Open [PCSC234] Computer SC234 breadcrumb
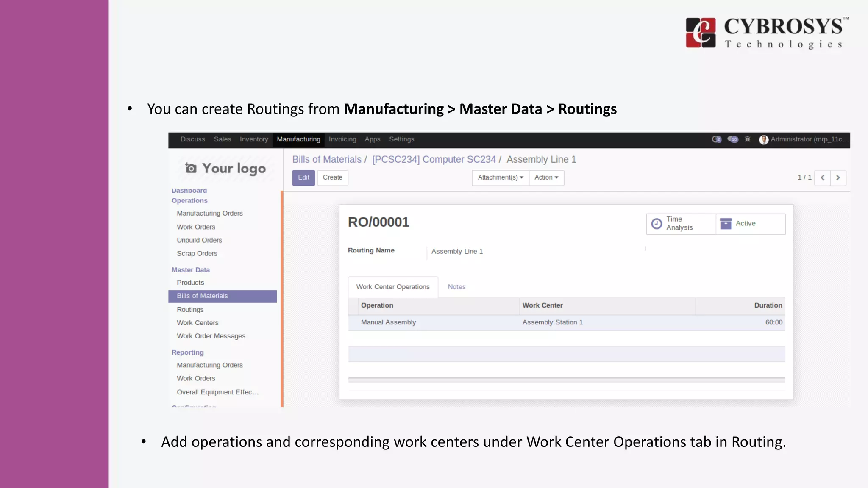Screen dimensions: 868x488 [x=434, y=159]
